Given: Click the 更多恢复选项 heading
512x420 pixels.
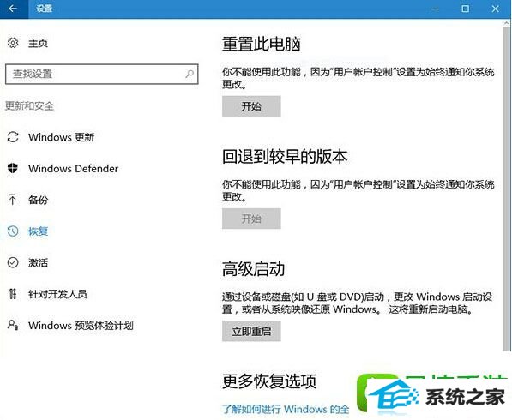Looking at the screenshot, I should click(269, 381).
